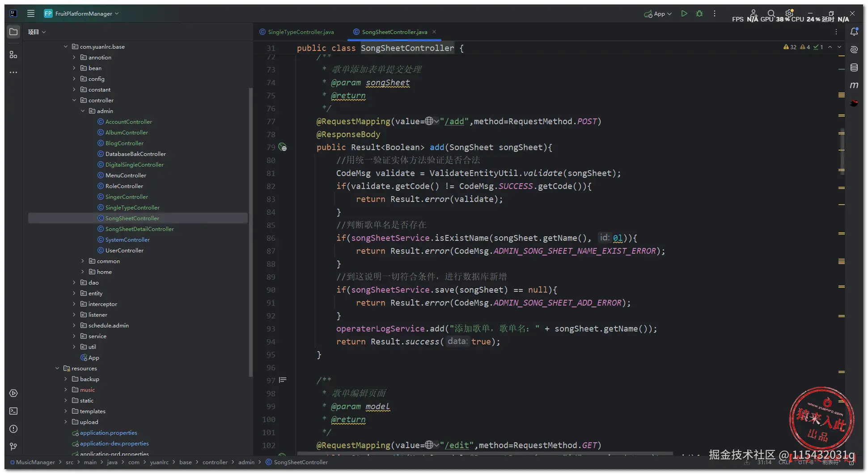Expand the common package

pyautogui.click(x=83, y=261)
